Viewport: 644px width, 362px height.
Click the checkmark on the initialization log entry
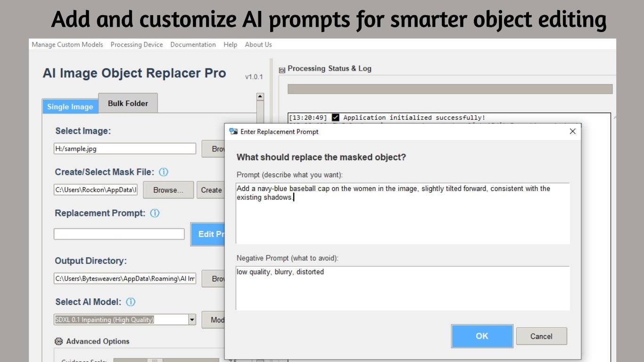click(335, 117)
